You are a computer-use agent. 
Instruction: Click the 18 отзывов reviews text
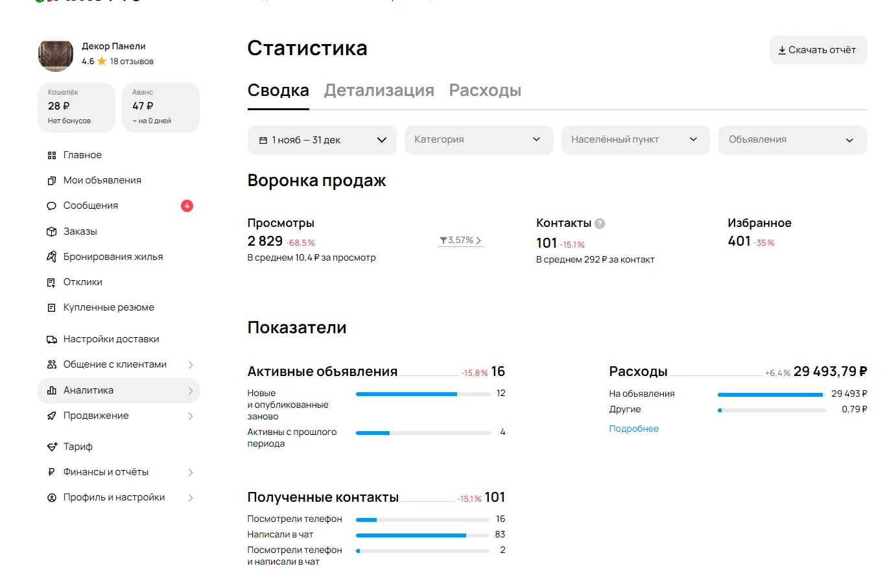click(x=132, y=62)
